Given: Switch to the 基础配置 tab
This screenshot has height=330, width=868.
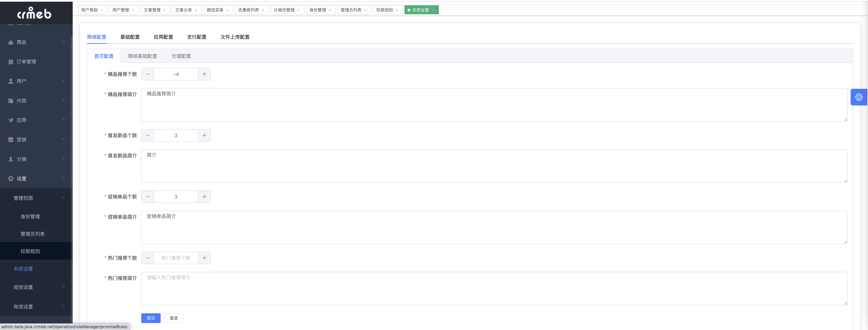Looking at the screenshot, I should (130, 37).
